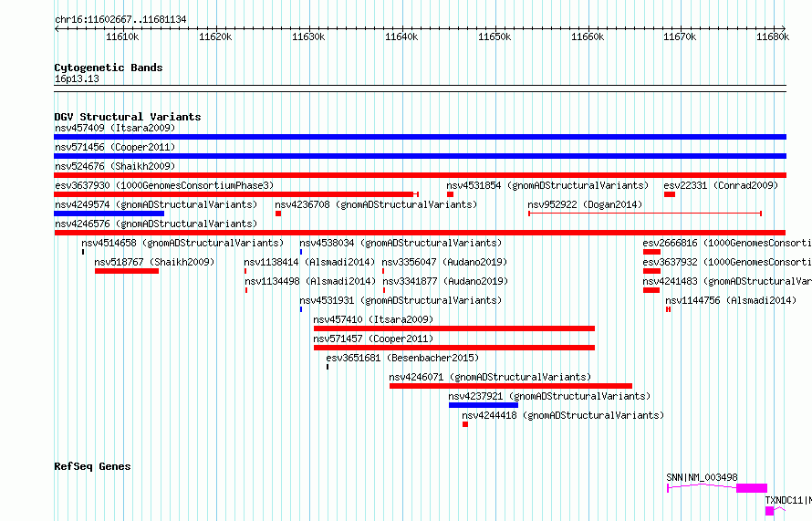
Task: Open nsv4531854 (gnomADStructuralVariants) label
Action: [547, 185]
